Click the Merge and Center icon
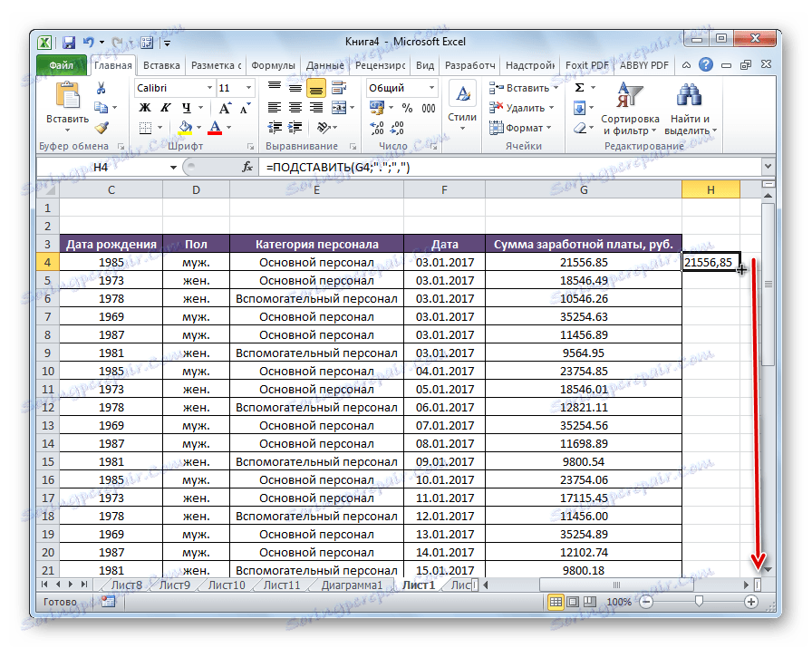Screen dimensions: 812x648 339,108
